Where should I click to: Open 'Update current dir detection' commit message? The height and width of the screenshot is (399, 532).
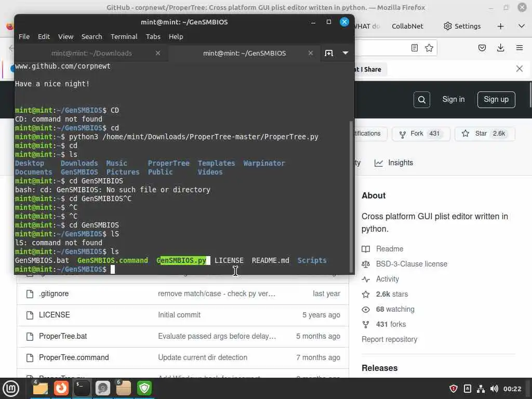[203, 357]
